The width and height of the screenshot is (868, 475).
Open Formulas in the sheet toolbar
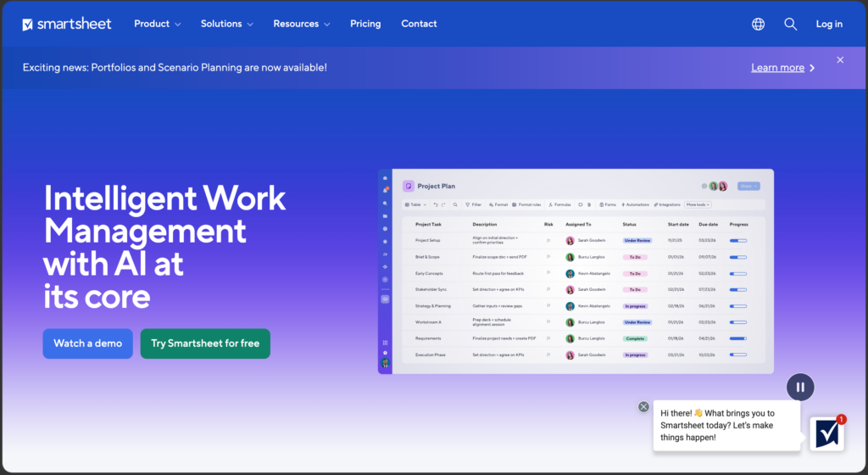click(559, 204)
